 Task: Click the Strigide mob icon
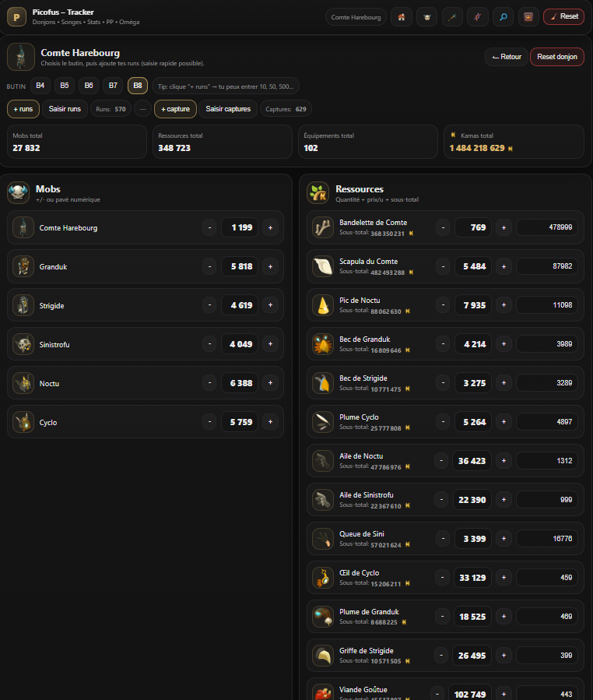coord(23,305)
